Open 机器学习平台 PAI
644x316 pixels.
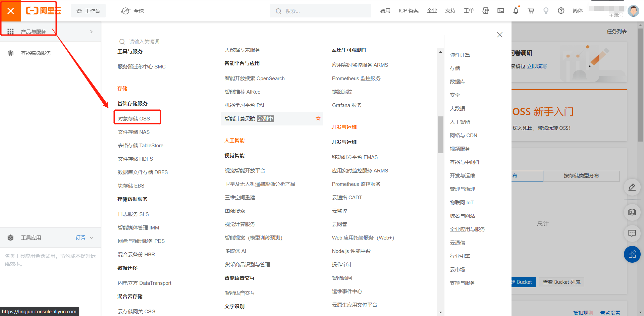244,105
